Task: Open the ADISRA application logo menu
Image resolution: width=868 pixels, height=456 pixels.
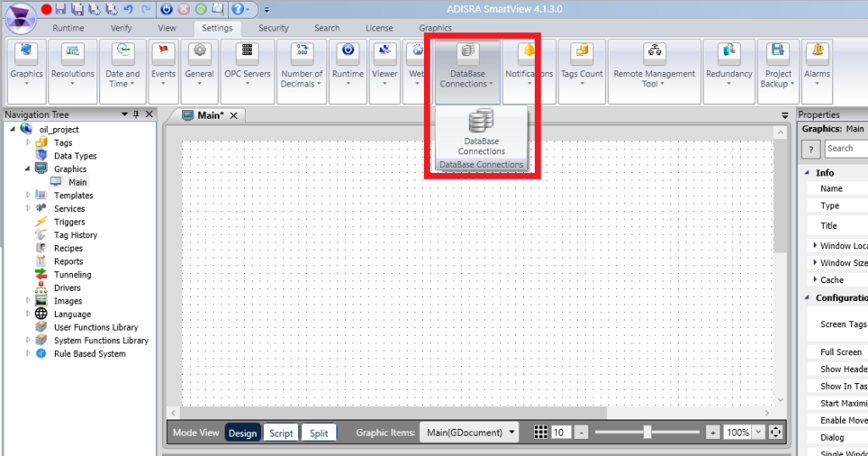Action: click(x=20, y=18)
